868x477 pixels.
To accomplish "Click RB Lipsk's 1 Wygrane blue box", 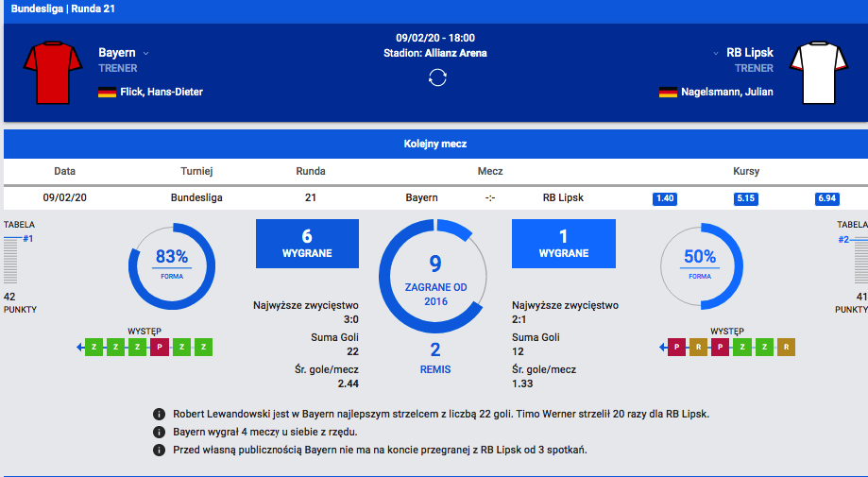I will 563,244.
